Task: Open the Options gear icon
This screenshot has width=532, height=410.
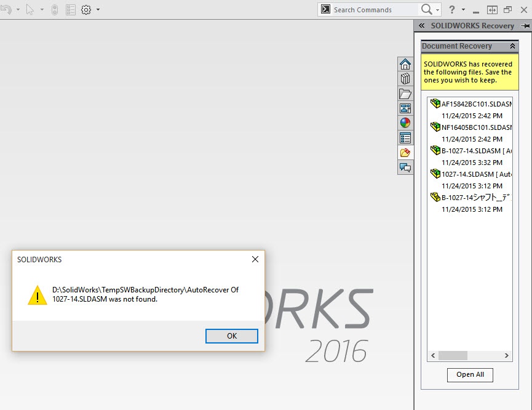Action: [86, 9]
